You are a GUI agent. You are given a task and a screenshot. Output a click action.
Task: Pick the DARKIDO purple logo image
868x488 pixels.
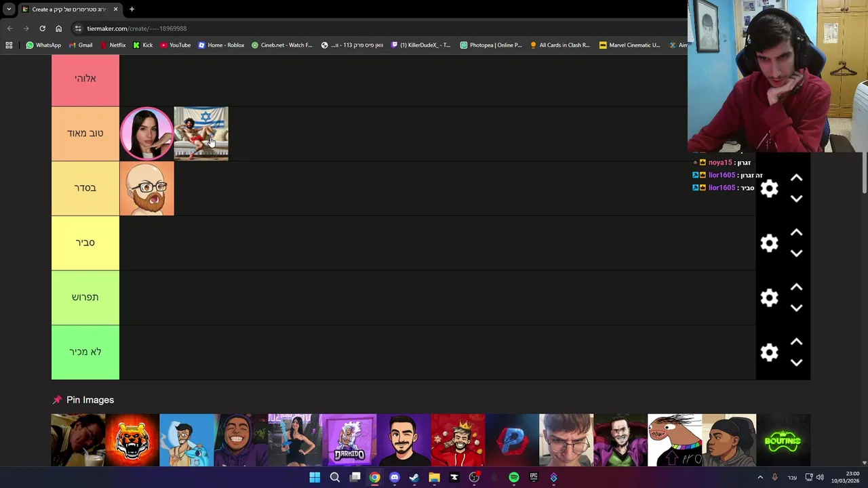(349, 441)
